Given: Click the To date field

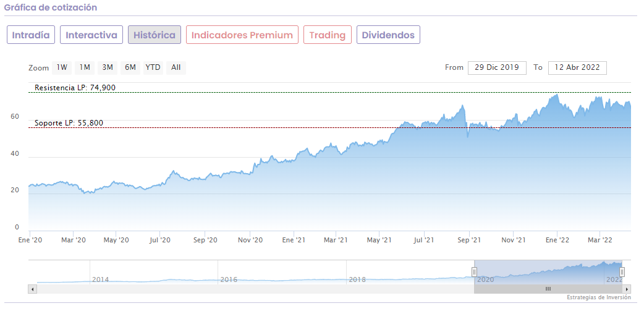Looking at the screenshot, I should (x=577, y=67).
